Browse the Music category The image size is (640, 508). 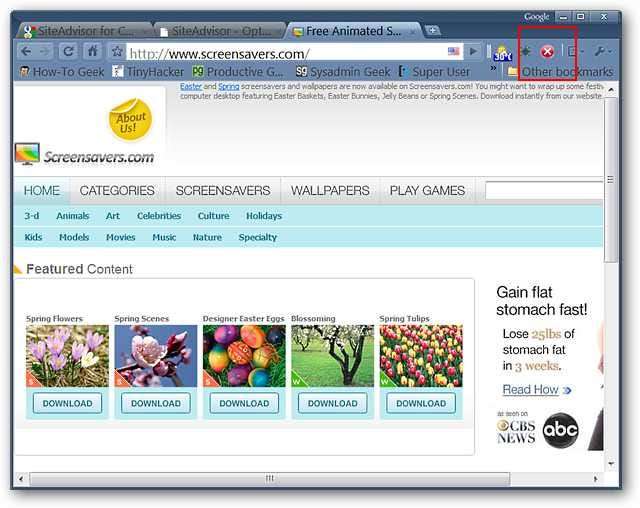[164, 237]
